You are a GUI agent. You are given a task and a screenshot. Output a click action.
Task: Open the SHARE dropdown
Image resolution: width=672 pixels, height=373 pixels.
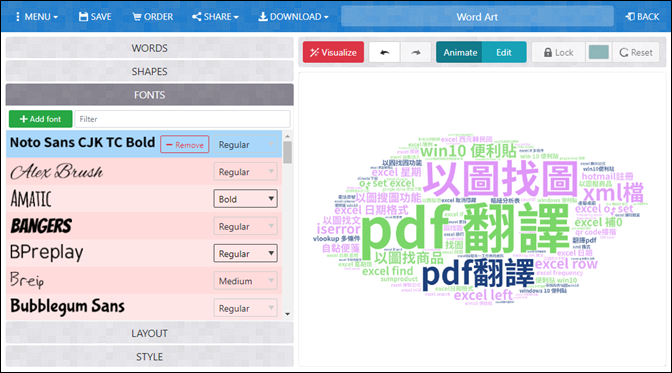point(215,17)
